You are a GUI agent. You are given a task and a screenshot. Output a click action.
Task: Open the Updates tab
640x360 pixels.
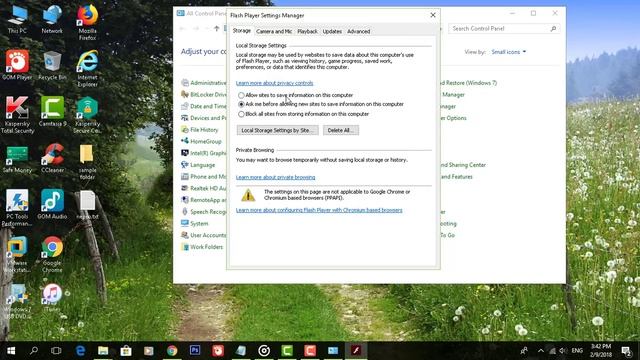click(332, 31)
